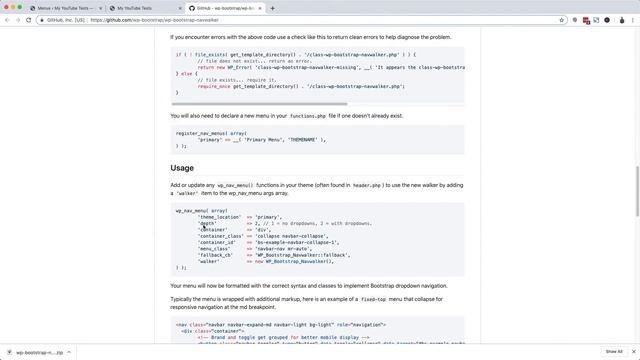640x360 pixels.
Task: Open the Chrome menu with three dots
Action: 633,20
